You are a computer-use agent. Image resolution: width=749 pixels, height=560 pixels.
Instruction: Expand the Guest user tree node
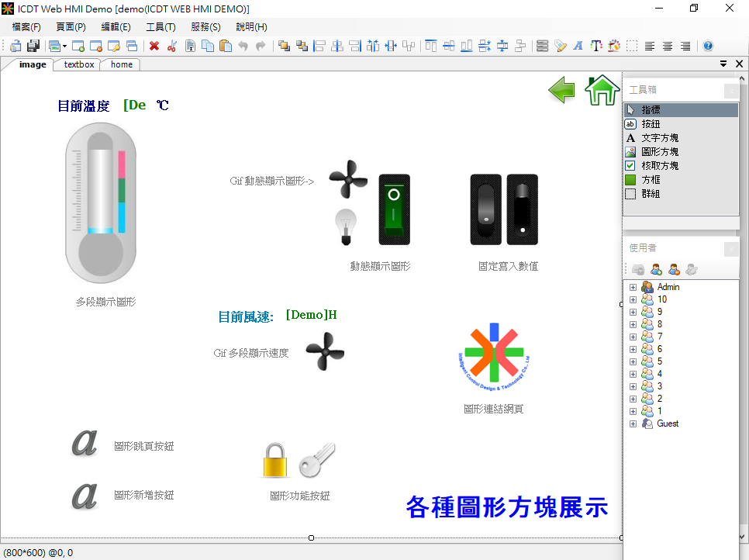pos(633,423)
